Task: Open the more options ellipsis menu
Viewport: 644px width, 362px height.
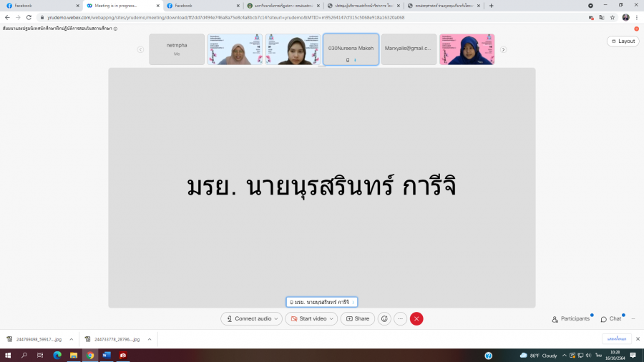Action: [x=401, y=319]
